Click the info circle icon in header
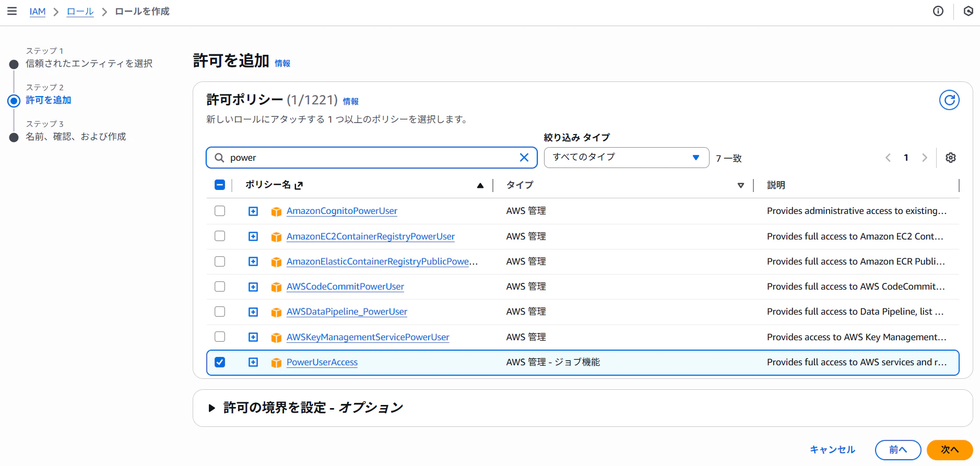Screen dimensions: 980x466 938,11
